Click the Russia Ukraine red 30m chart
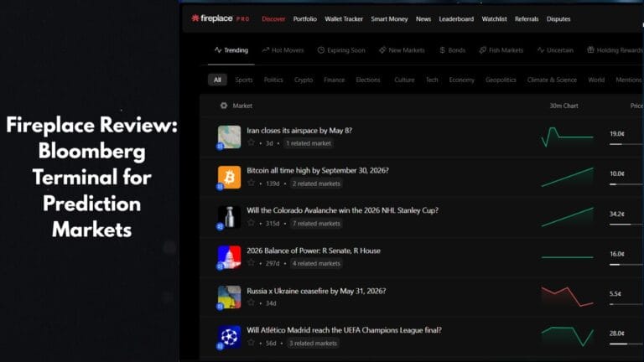Viewport: 644px width, 362px height. tap(567, 297)
